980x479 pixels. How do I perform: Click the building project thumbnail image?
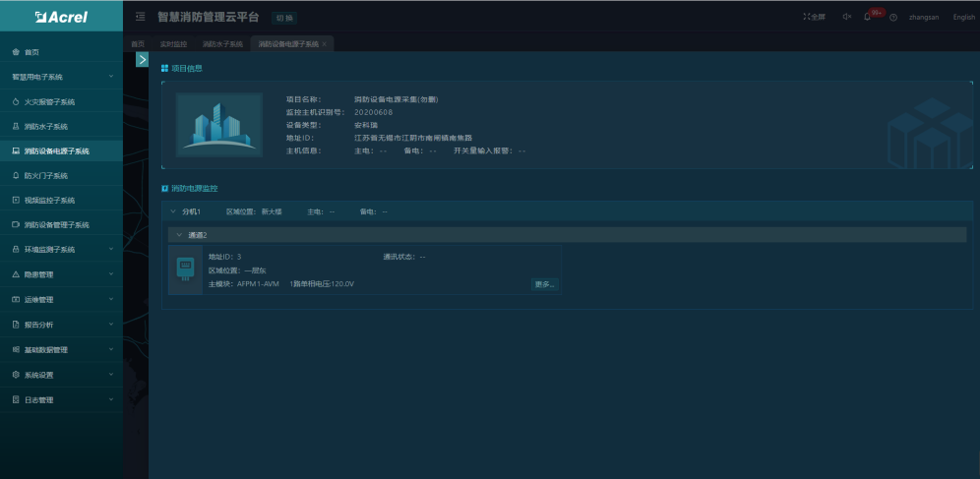(x=218, y=125)
